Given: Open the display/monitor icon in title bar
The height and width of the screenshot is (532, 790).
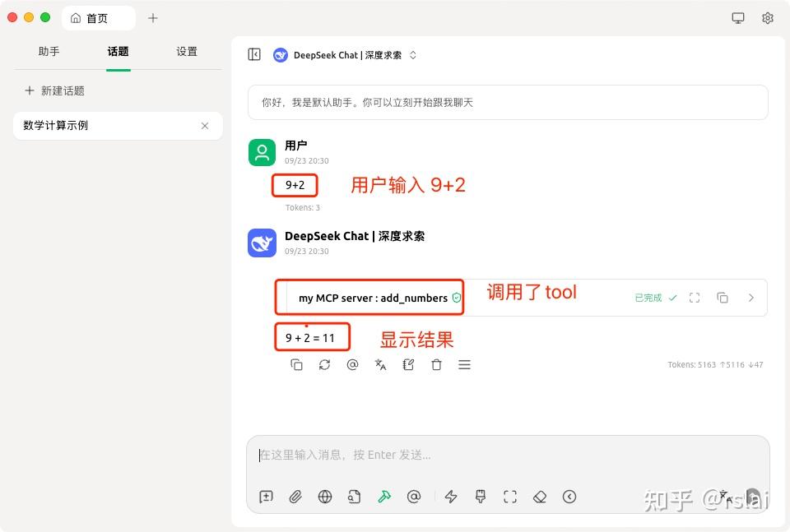Looking at the screenshot, I should pos(737,18).
